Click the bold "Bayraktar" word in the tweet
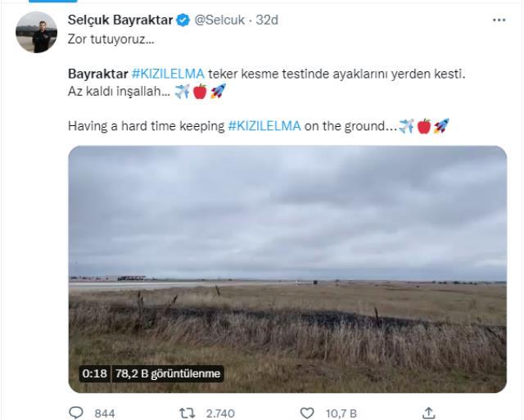This screenshot has width=524, height=420. click(98, 74)
